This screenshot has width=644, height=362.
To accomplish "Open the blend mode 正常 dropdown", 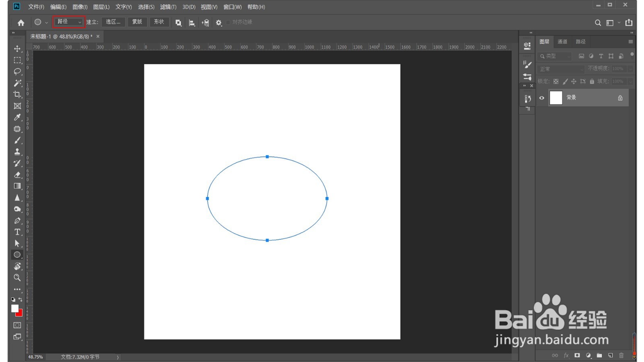I will coord(561,69).
